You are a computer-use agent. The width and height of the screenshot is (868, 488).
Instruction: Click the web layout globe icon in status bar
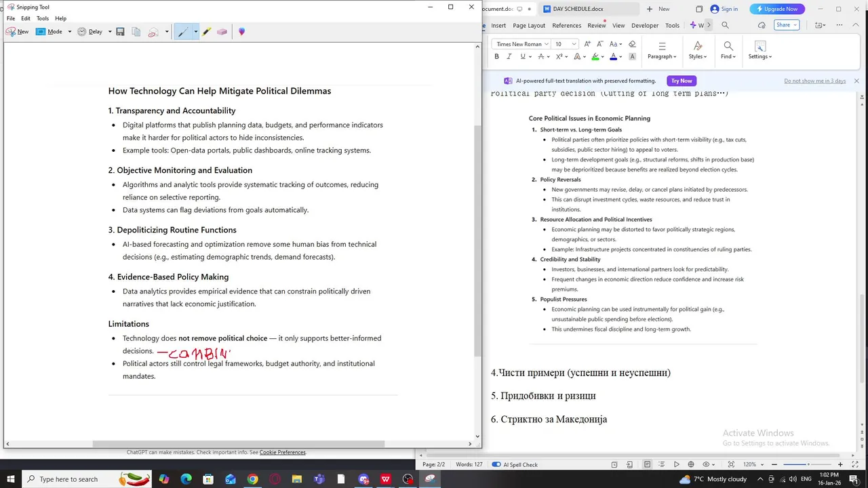(x=691, y=464)
